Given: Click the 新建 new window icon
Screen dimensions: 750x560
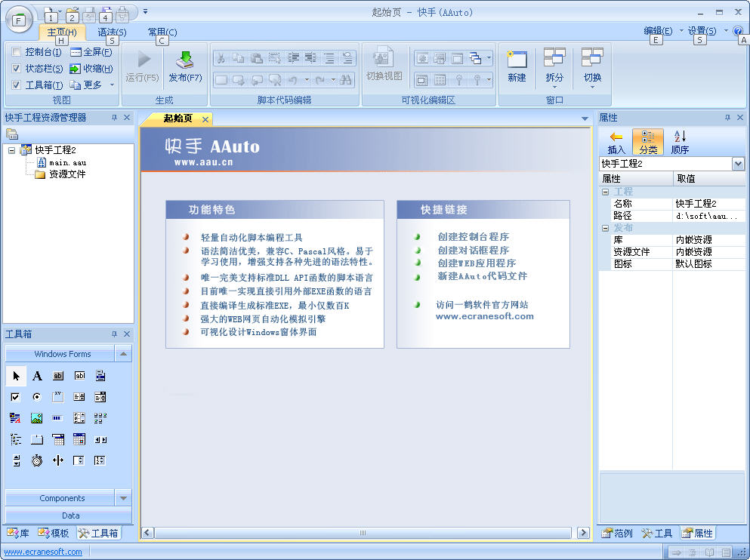Looking at the screenshot, I should [517, 60].
